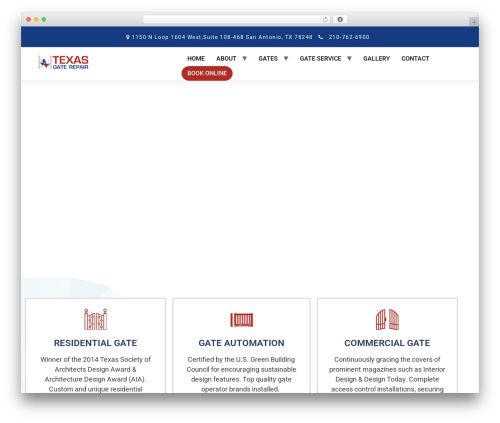Click the Residential Gate icon
This screenshot has height=423, width=500.
[96, 319]
